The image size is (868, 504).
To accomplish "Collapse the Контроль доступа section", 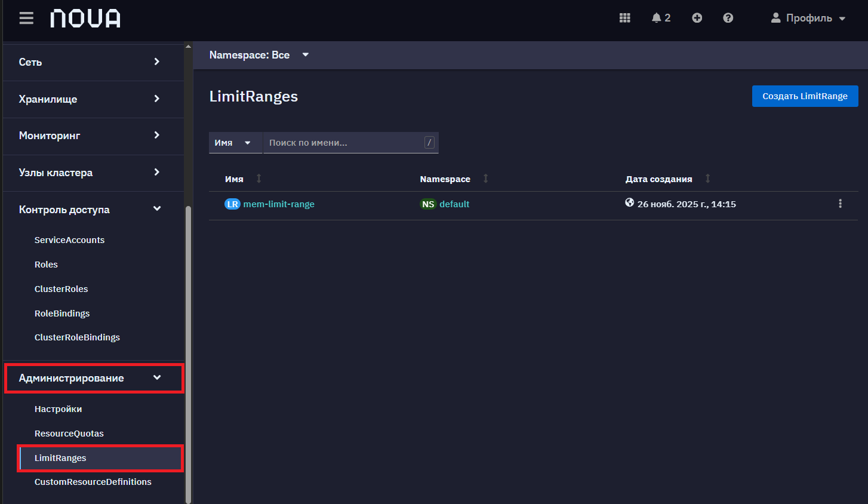I will pyautogui.click(x=93, y=210).
